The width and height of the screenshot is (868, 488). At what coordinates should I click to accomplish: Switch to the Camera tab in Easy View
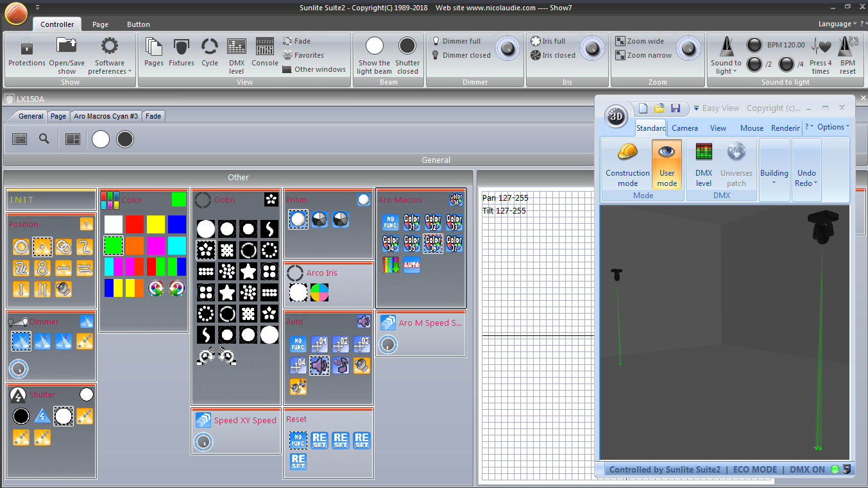[685, 128]
